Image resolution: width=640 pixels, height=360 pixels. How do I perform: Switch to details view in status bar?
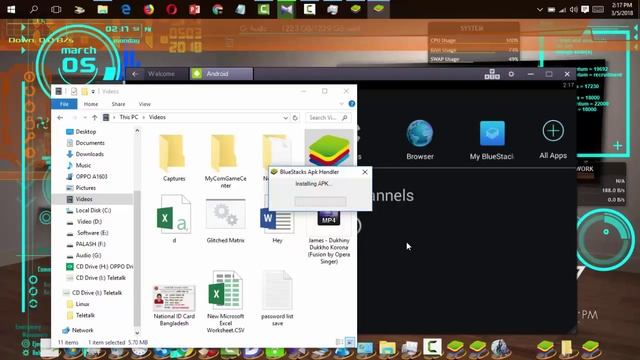point(339,342)
